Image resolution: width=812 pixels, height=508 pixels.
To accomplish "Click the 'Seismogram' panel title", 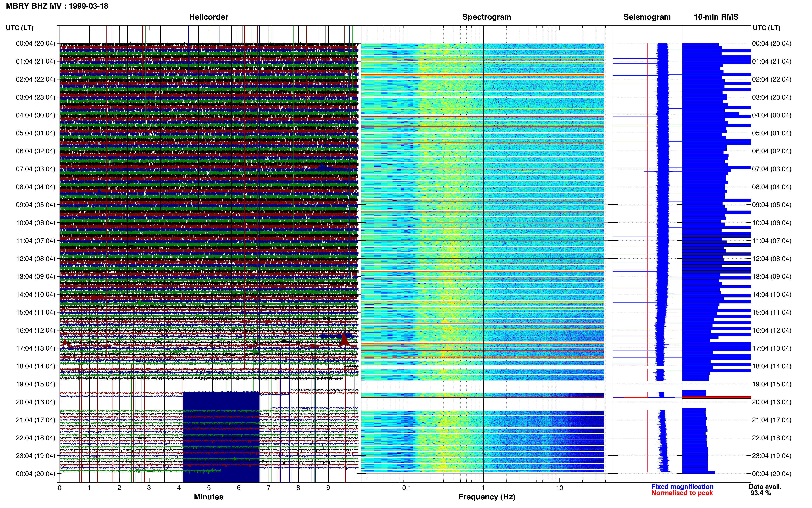I will [x=647, y=17].
